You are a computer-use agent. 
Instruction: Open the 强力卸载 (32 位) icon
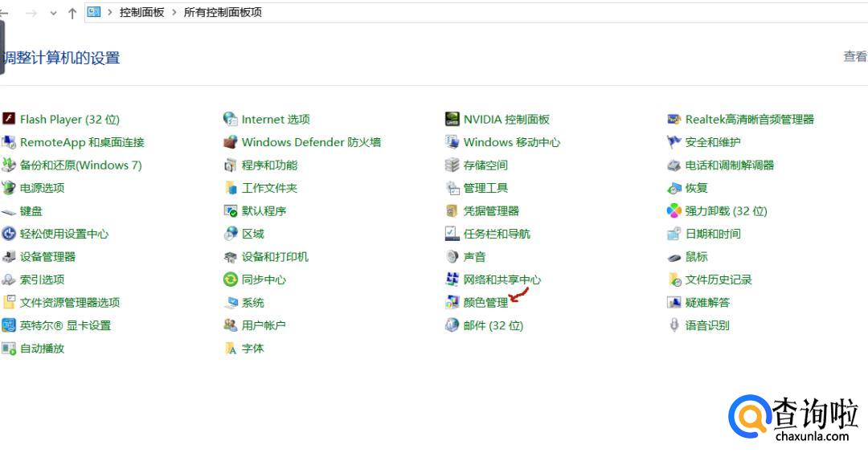[674, 211]
